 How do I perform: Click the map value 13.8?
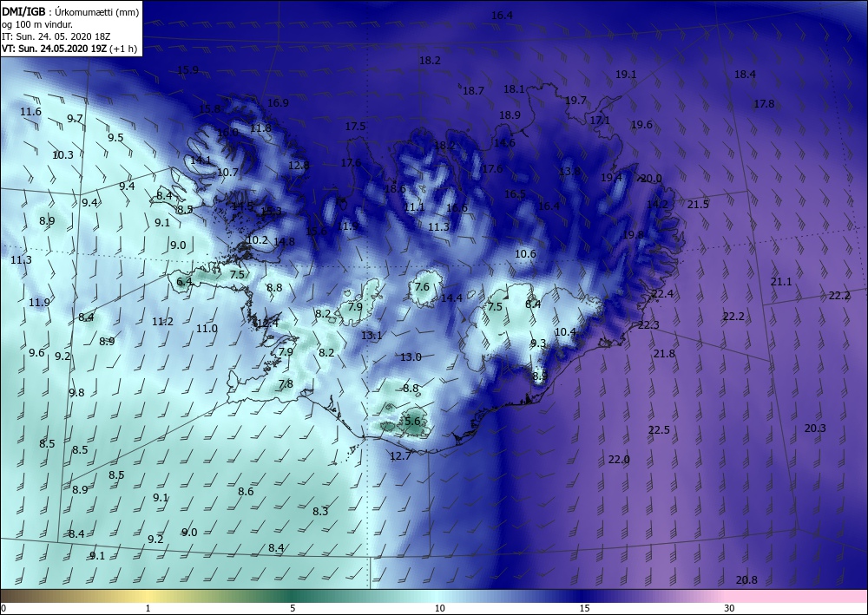(x=569, y=172)
